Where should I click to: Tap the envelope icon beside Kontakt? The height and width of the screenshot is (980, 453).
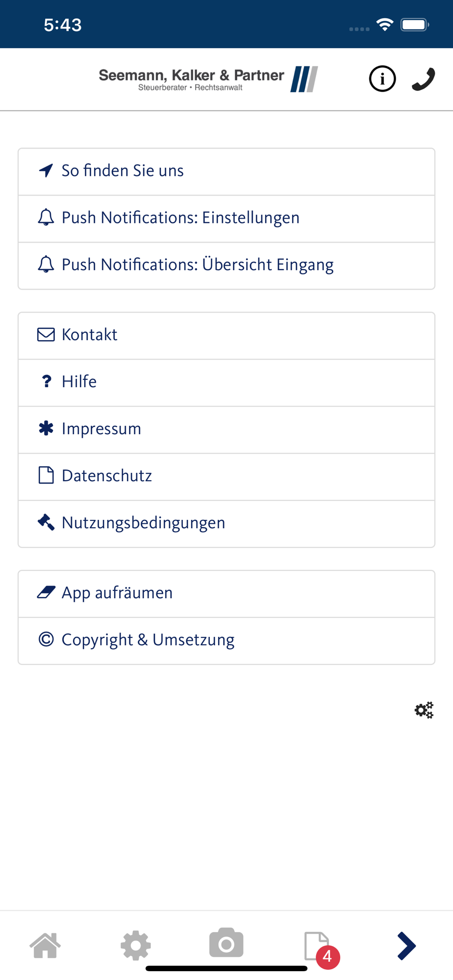(x=46, y=335)
